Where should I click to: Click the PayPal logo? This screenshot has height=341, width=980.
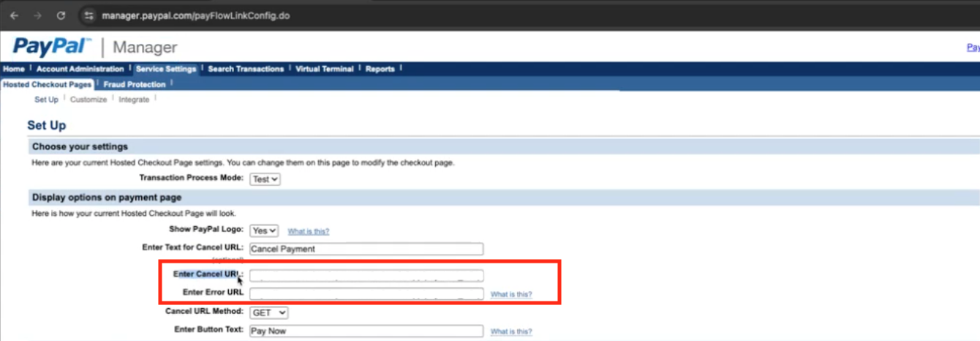tap(51, 47)
